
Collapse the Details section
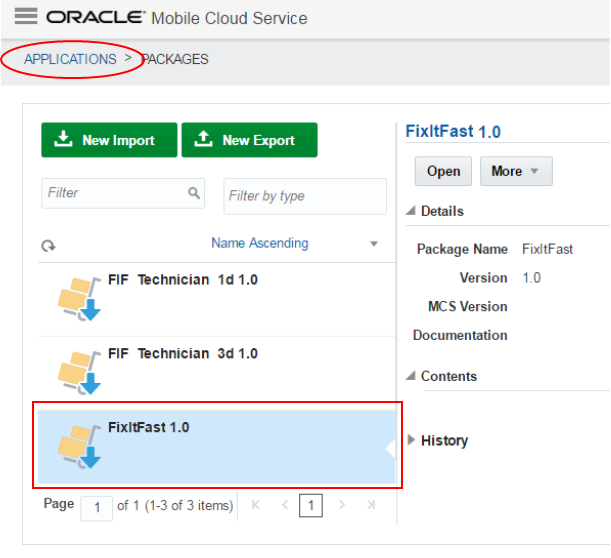click(410, 211)
